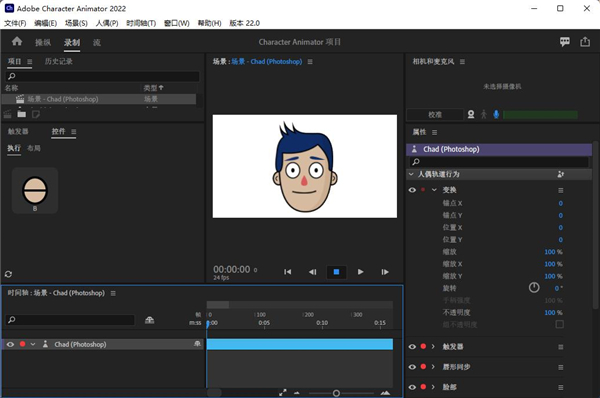Hide the 脸部 behavior eye
This screenshot has height=398, width=600.
pos(412,387)
